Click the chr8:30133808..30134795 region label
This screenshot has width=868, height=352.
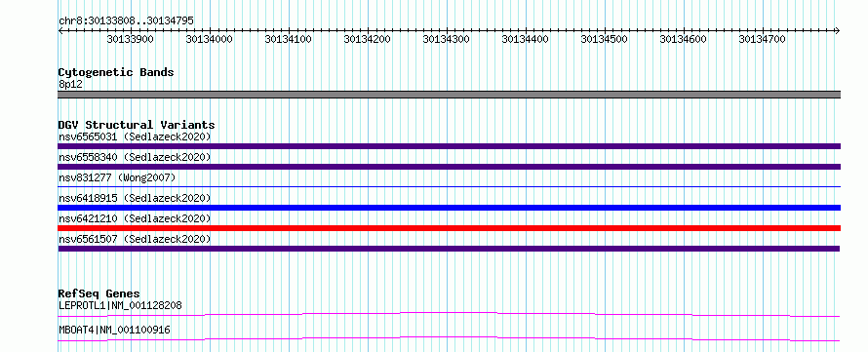pyautogui.click(x=126, y=21)
